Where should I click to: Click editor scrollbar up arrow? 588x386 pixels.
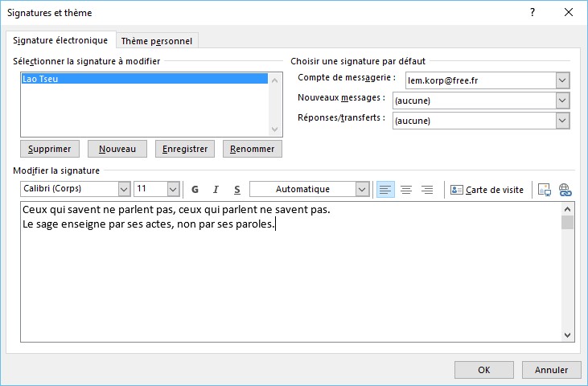click(567, 209)
